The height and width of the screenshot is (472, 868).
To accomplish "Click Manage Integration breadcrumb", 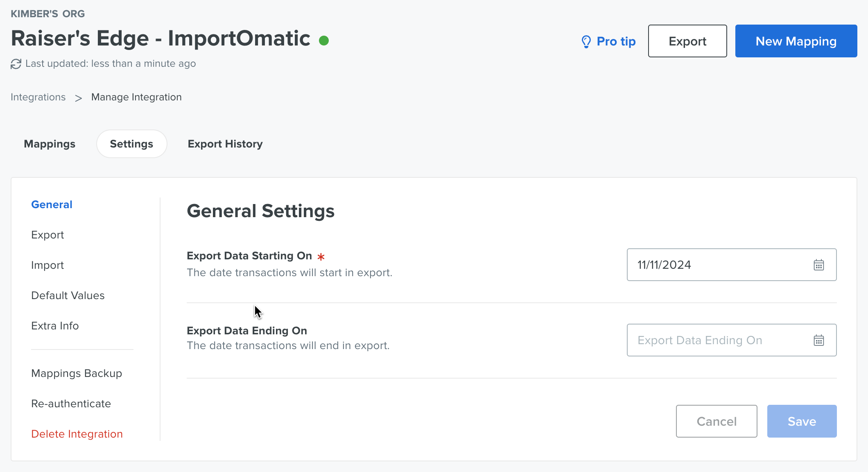I will pyautogui.click(x=136, y=97).
